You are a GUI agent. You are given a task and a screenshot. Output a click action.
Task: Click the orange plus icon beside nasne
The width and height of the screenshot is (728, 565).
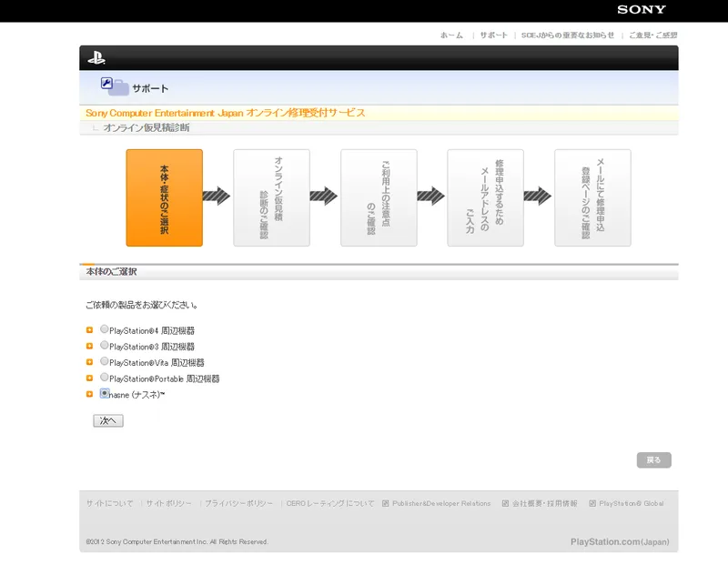point(89,395)
